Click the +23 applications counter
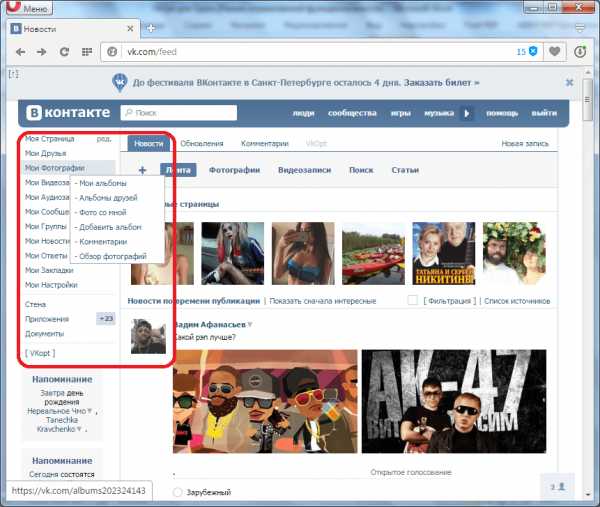The image size is (600, 507). (x=106, y=319)
